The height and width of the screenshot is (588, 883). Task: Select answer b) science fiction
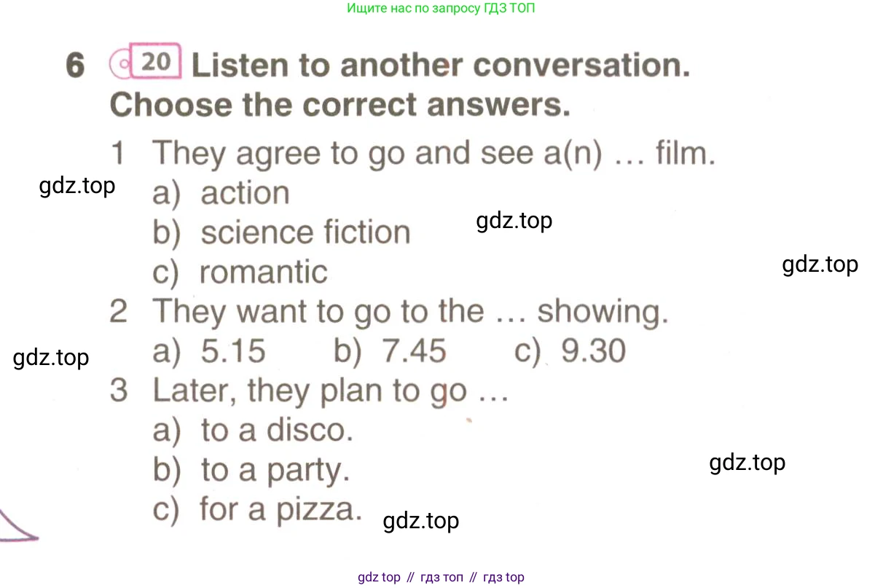[x=281, y=232]
